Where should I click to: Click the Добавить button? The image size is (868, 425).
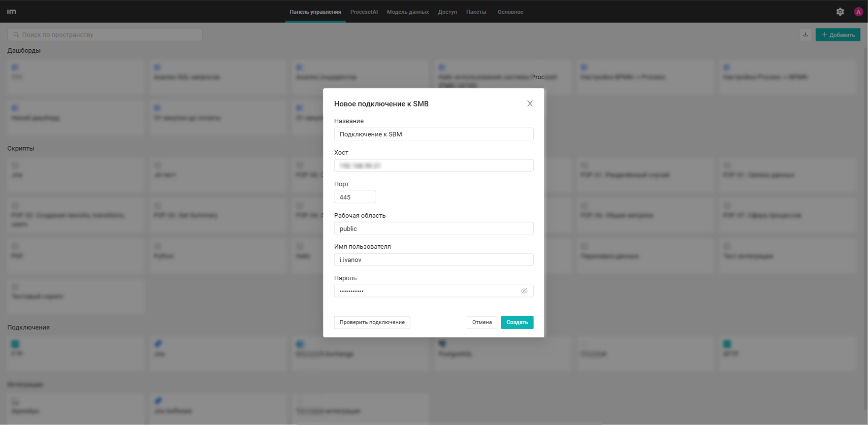837,34
